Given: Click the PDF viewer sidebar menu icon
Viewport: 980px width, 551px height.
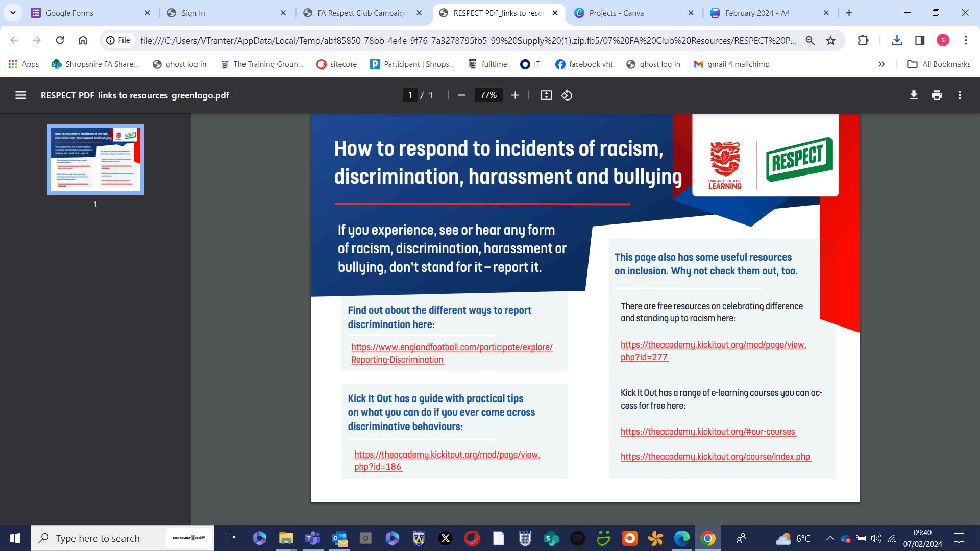Looking at the screenshot, I should tap(20, 95).
